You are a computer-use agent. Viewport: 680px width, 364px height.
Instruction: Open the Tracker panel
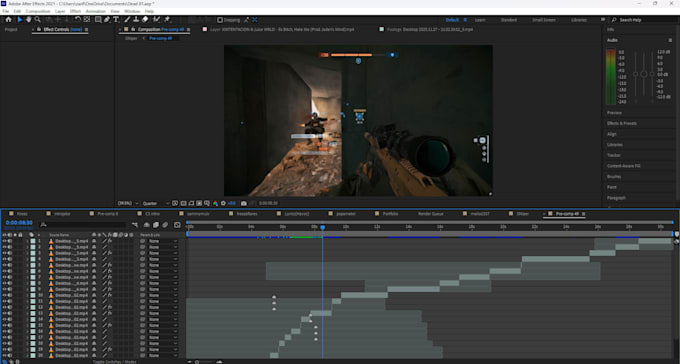point(614,155)
